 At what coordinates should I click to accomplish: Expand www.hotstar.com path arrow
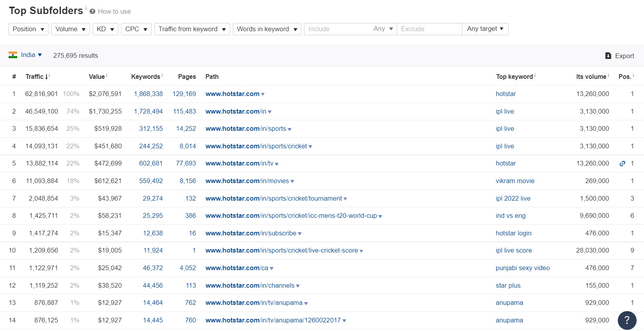[263, 94]
